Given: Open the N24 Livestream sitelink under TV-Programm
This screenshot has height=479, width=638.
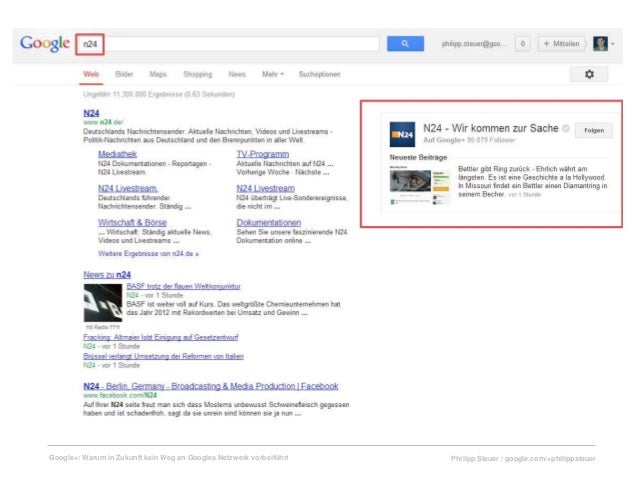Looking at the screenshot, I should 265,188.
